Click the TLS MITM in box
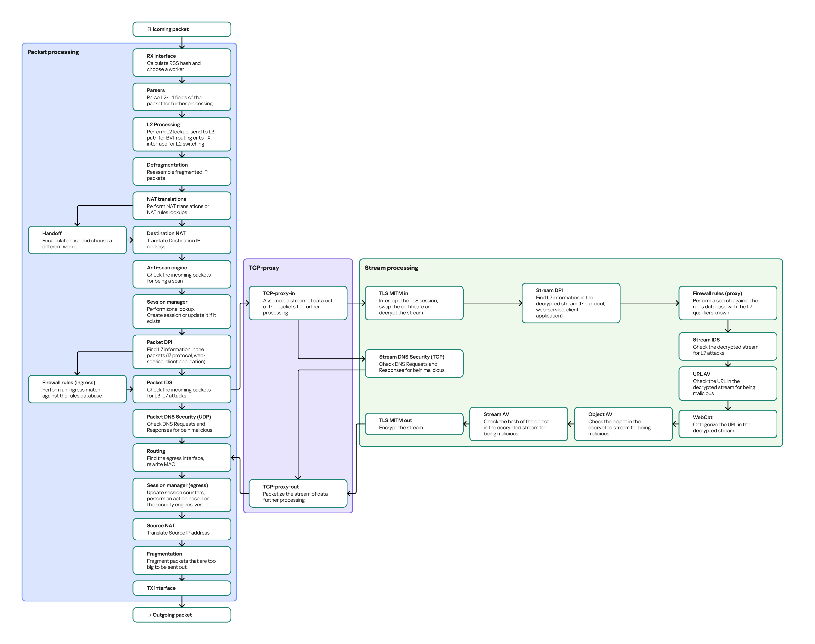The height and width of the screenshot is (644, 815). coord(414,303)
